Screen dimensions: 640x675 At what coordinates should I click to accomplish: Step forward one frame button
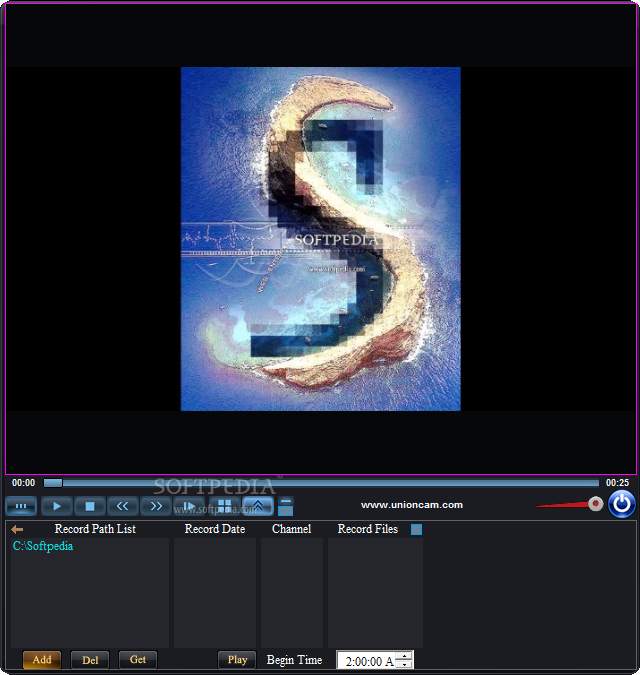[x=189, y=506]
